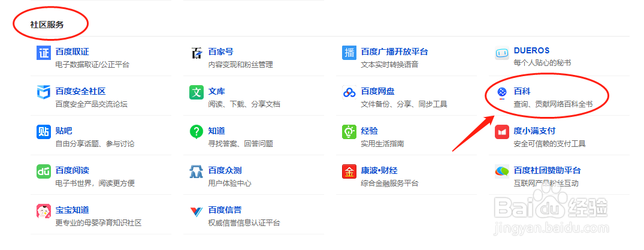Click the 百度取证 blue 证 icon
The width and height of the screenshot is (644, 250).
pos(44,53)
